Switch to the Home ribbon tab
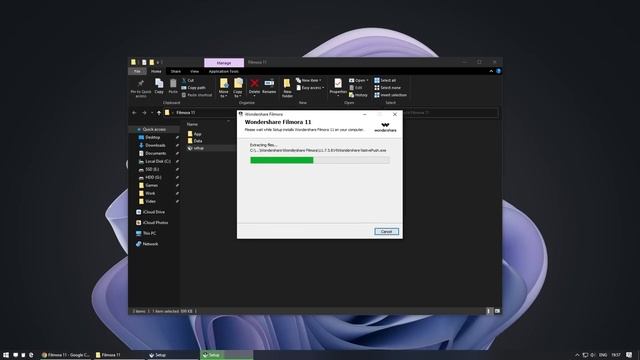This screenshot has width=640, height=360. coord(156,71)
